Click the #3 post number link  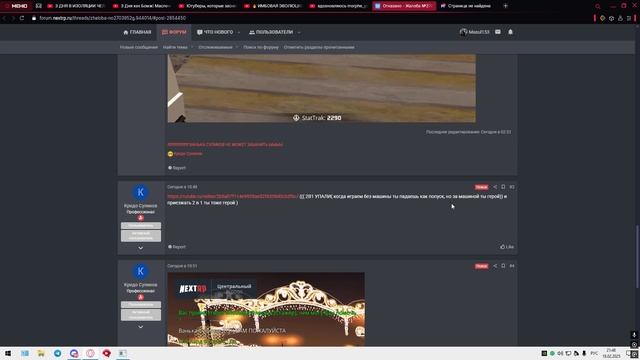(x=512, y=187)
